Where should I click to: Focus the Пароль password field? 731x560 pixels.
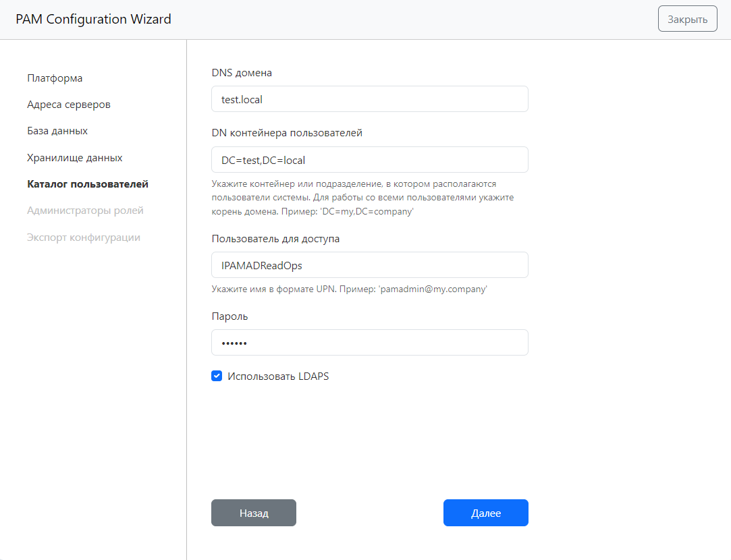(x=369, y=343)
